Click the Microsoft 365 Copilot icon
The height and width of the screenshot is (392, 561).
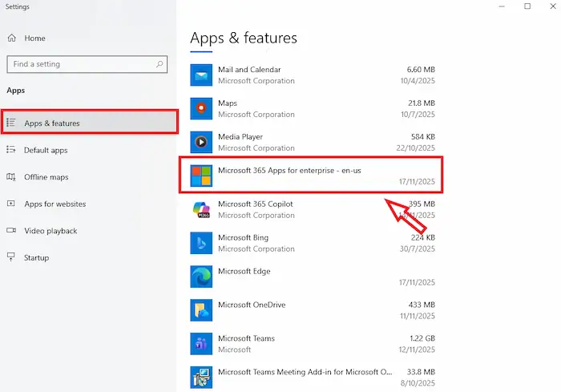pyautogui.click(x=200, y=209)
